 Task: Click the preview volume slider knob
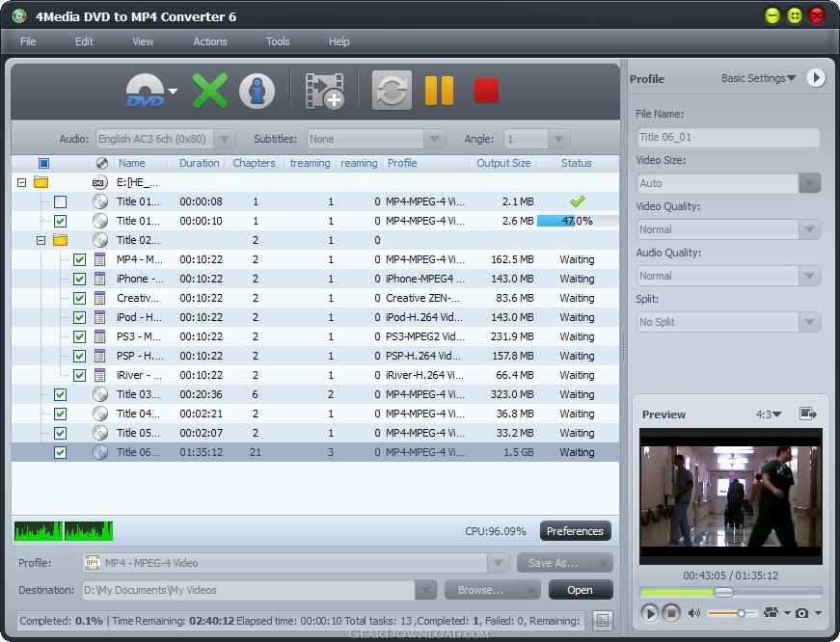coord(741,613)
